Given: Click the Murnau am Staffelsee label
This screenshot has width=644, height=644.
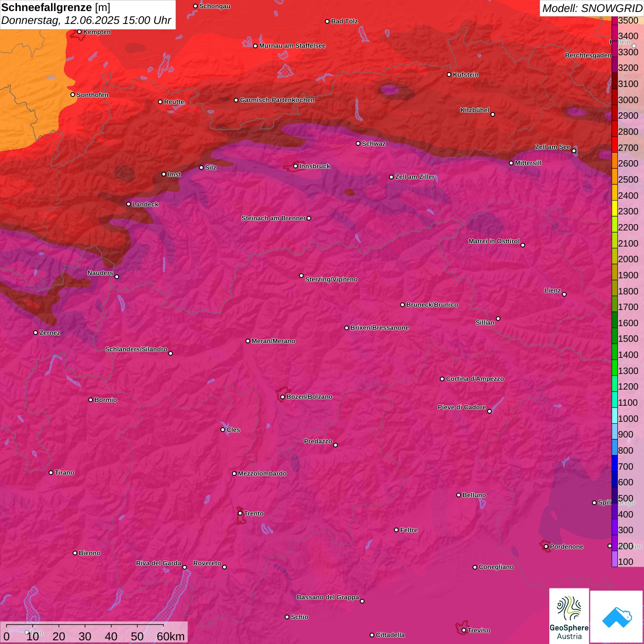Looking at the screenshot, I should [292, 46].
